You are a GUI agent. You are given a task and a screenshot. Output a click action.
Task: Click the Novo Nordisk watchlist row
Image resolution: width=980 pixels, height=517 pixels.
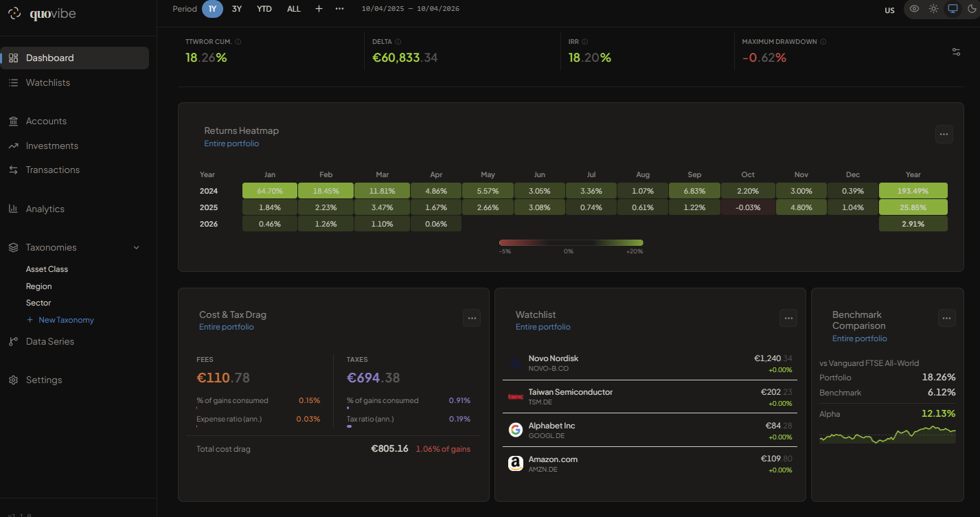[650, 363]
